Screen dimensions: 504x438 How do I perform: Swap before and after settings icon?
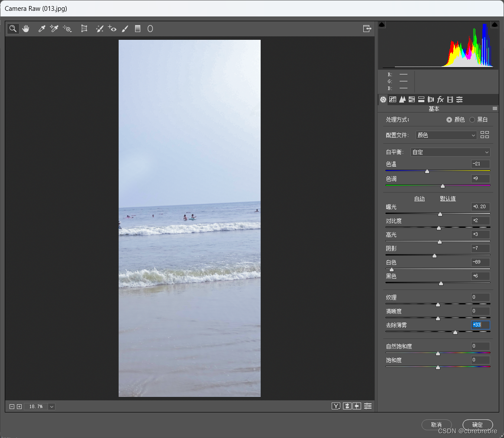click(x=347, y=406)
